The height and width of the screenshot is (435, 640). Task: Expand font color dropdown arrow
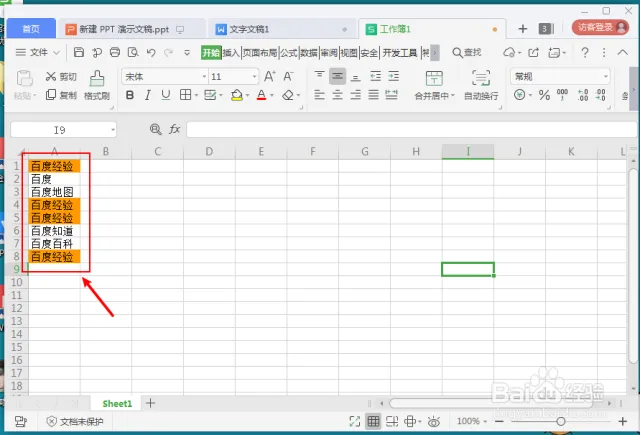click(x=272, y=95)
